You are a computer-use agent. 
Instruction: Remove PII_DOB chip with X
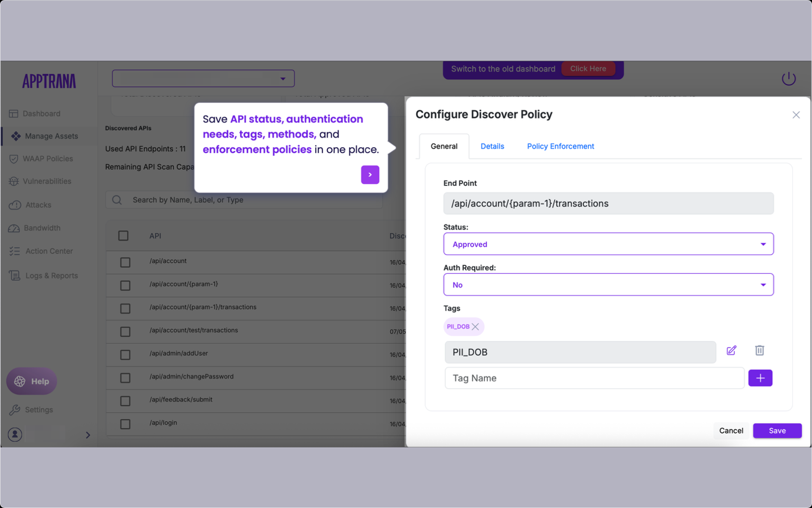[475, 327]
